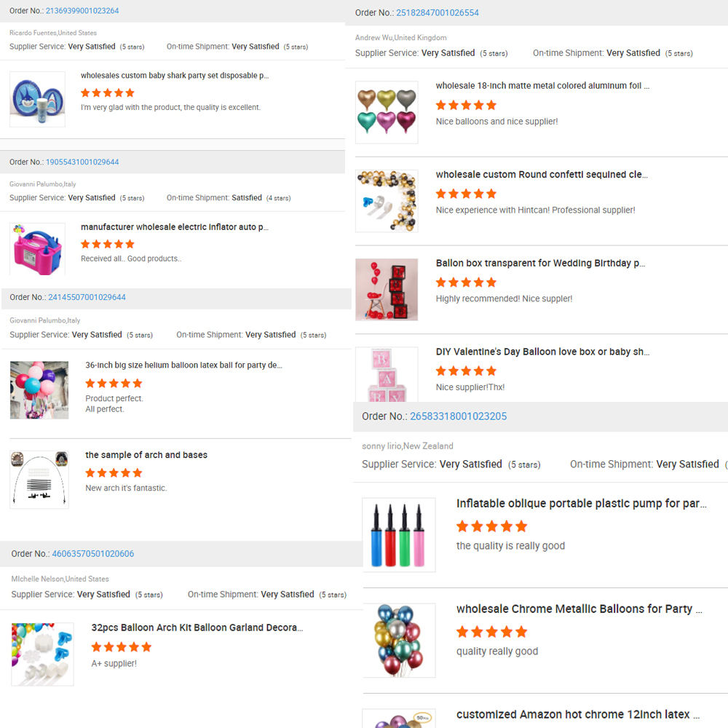
Task: Click star rating under Chrome Metallic Balloons
Action: click(492, 632)
